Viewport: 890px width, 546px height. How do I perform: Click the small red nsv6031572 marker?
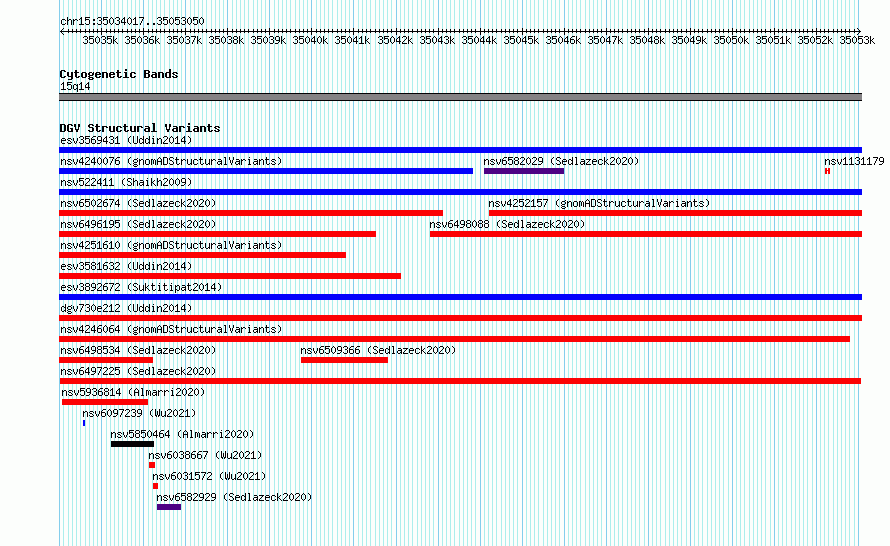pos(156,486)
